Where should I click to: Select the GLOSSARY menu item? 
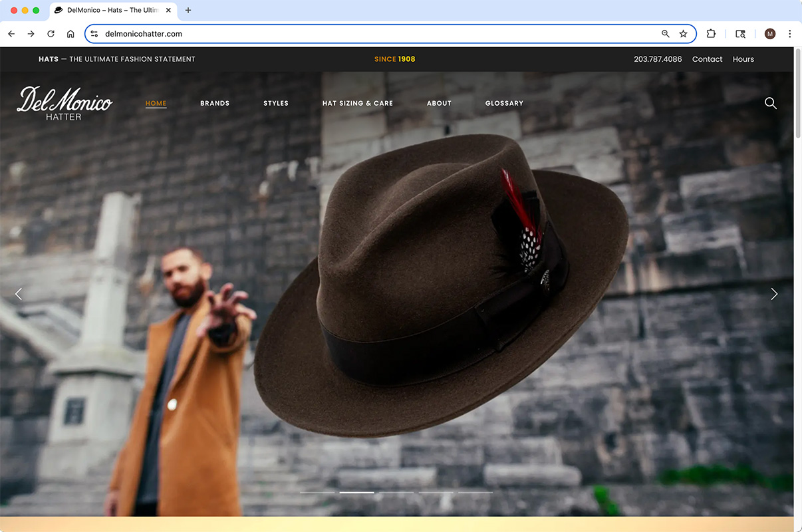(x=504, y=103)
